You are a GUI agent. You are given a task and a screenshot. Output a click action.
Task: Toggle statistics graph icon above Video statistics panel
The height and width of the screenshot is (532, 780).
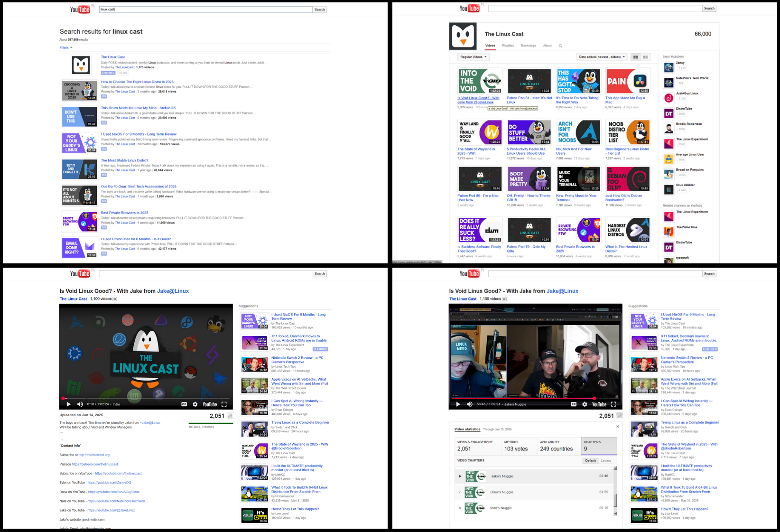coord(620,416)
